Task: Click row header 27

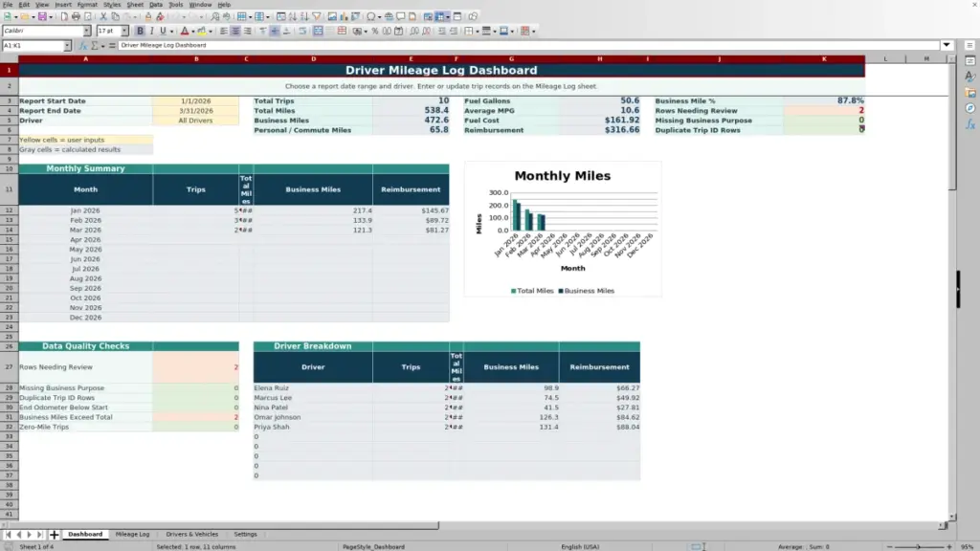Action: 9,367
